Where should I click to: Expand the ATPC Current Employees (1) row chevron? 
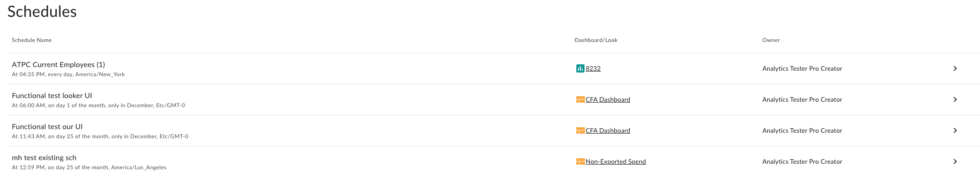(955, 68)
